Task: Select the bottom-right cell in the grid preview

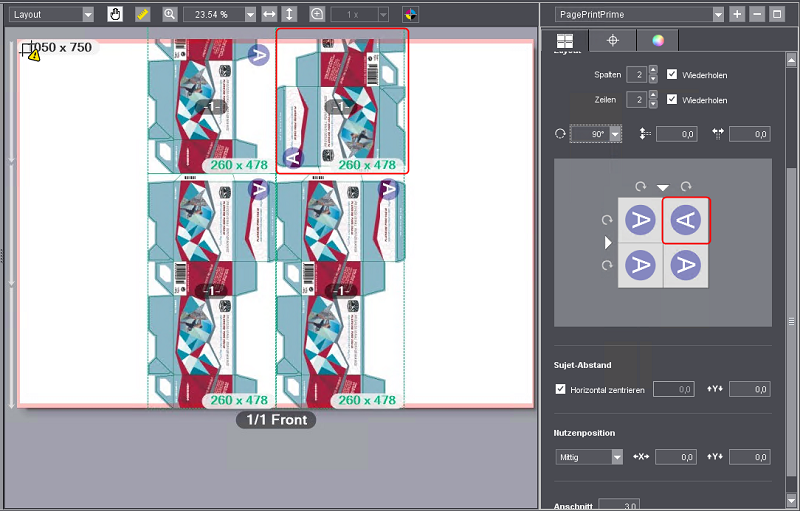Action: [x=686, y=265]
